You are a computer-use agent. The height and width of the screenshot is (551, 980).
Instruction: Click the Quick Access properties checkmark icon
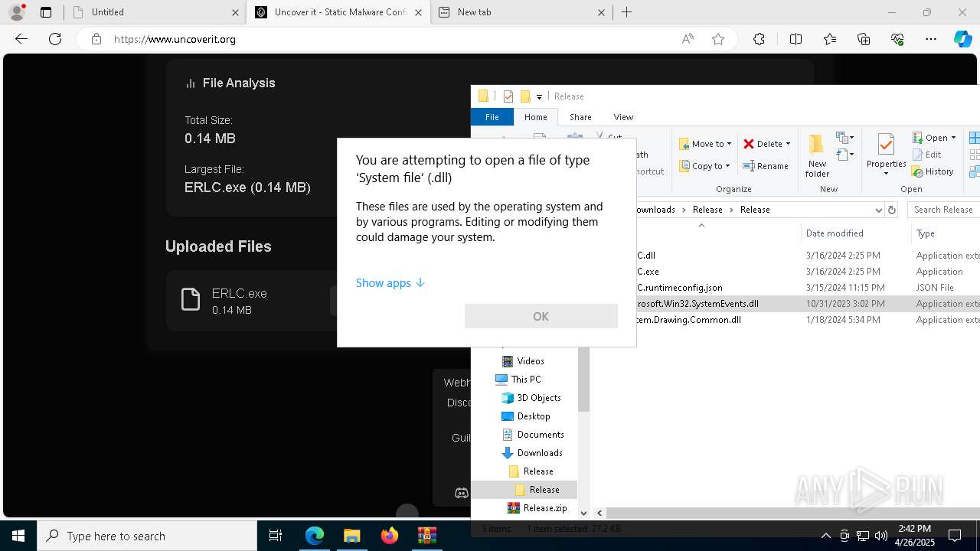[x=508, y=96]
